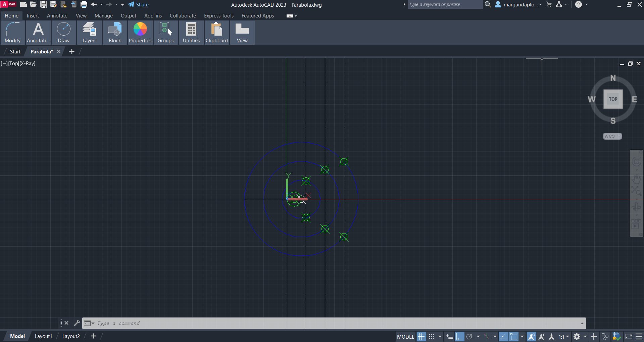Click the TOP face of the ViewCube

[613, 99]
